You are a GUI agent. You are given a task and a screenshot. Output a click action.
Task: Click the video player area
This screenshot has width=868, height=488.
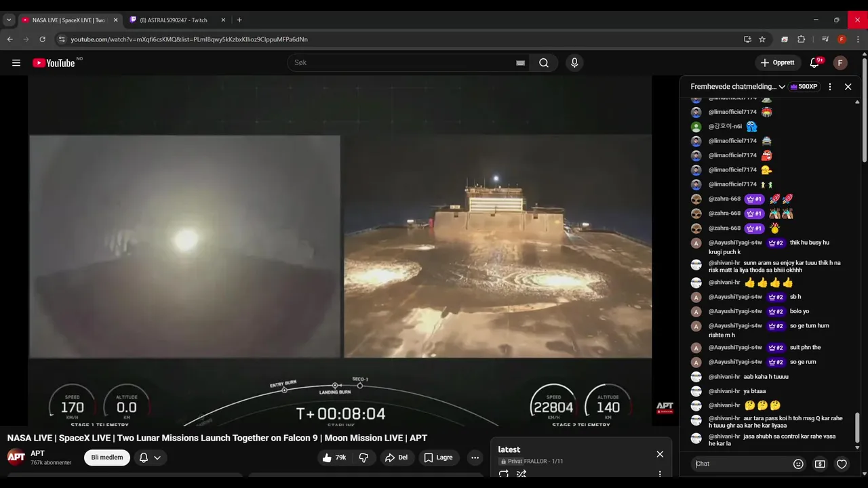coord(340,251)
